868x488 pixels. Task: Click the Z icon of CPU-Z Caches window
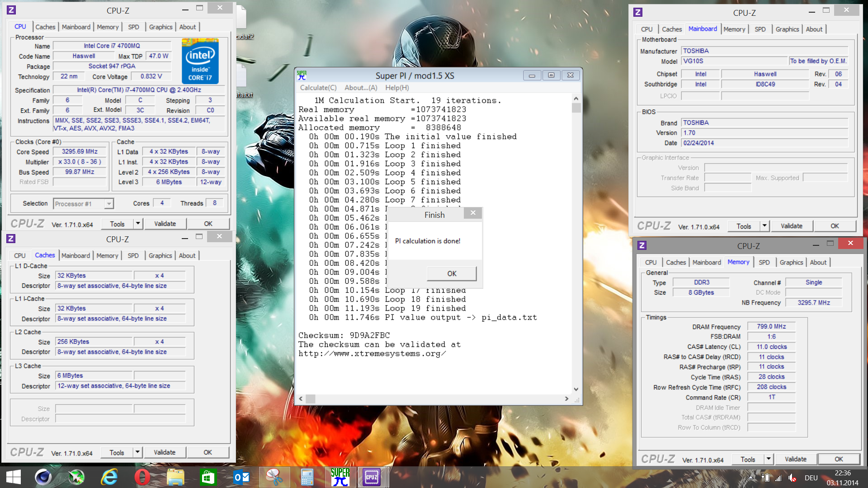point(11,239)
